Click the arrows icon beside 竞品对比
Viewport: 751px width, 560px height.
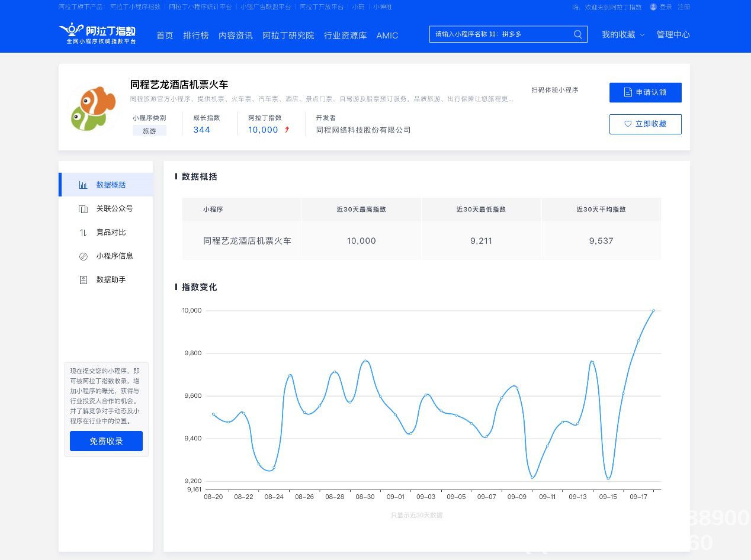coord(84,232)
